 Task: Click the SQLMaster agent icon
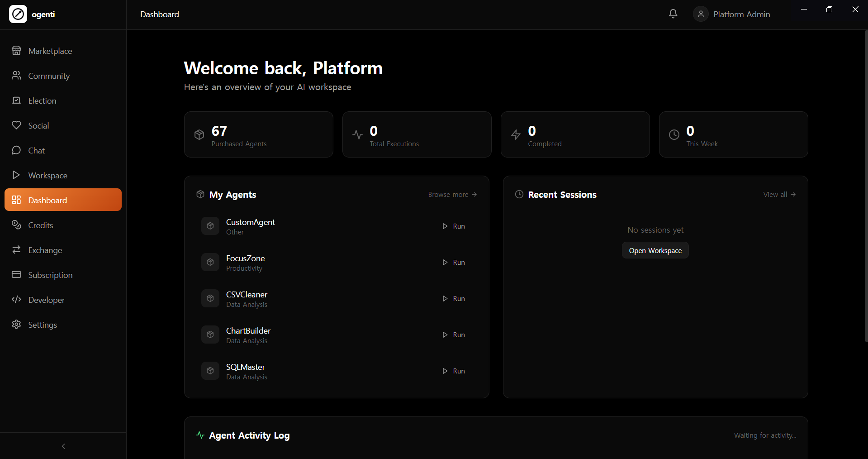tap(210, 371)
